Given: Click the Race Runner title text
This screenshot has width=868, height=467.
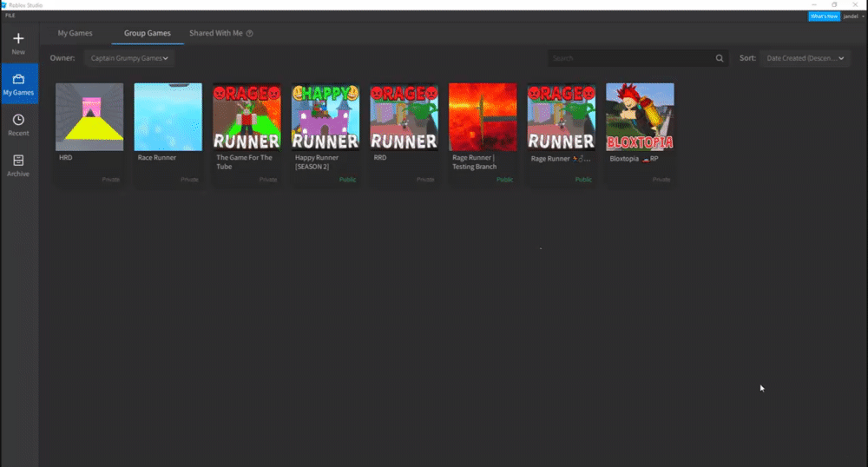Looking at the screenshot, I should coord(156,158).
